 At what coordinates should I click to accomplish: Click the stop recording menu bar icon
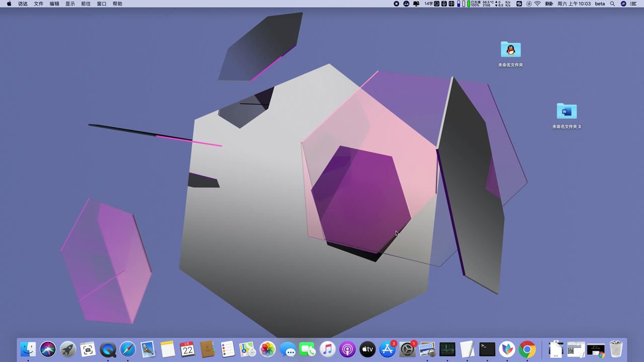click(396, 4)
